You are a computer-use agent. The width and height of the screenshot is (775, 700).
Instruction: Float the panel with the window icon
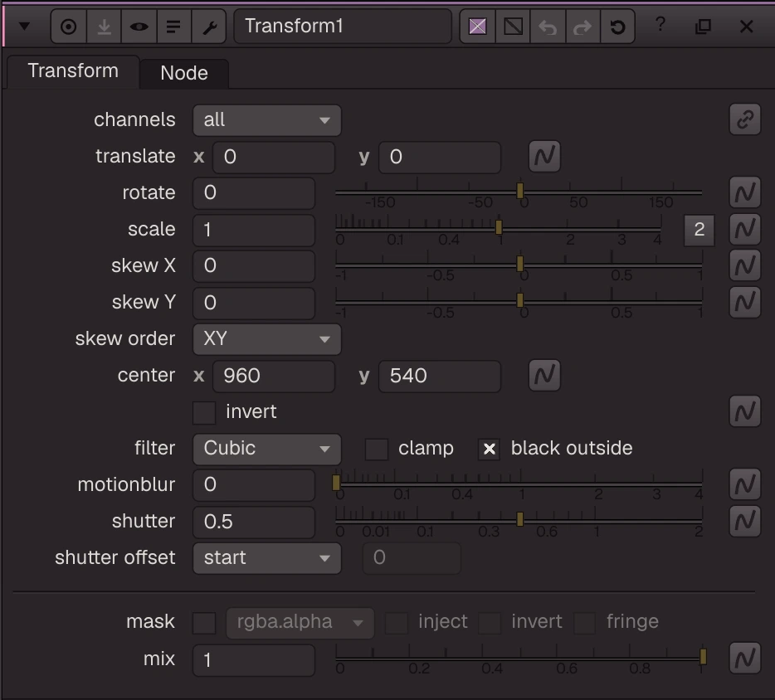703,27
